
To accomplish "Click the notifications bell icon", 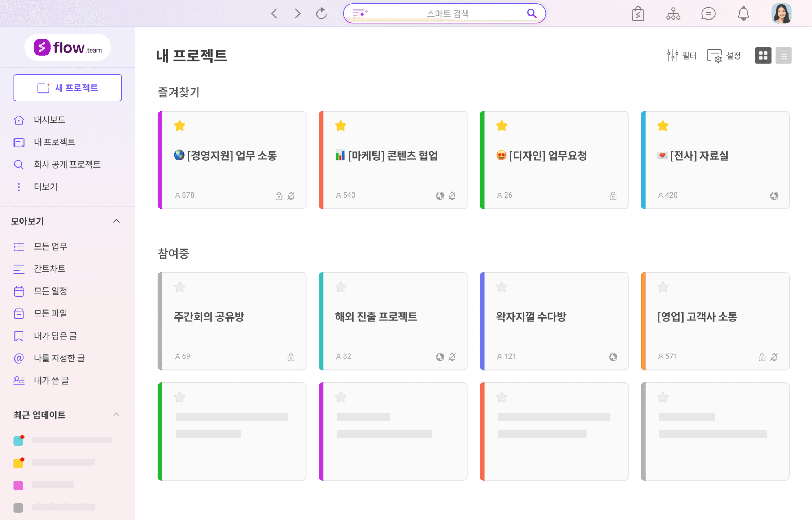I will tap(743, 14).
